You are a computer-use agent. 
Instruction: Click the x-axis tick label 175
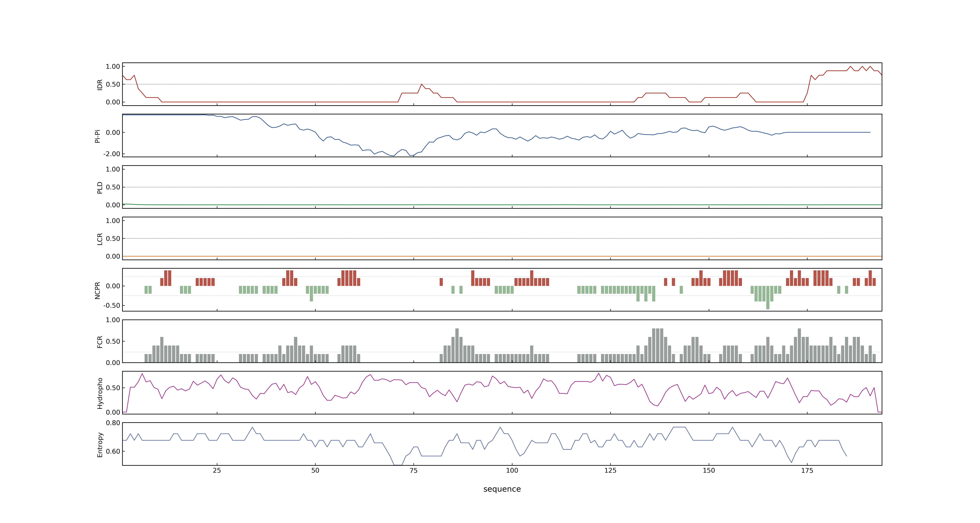click(x=807, y=470)
